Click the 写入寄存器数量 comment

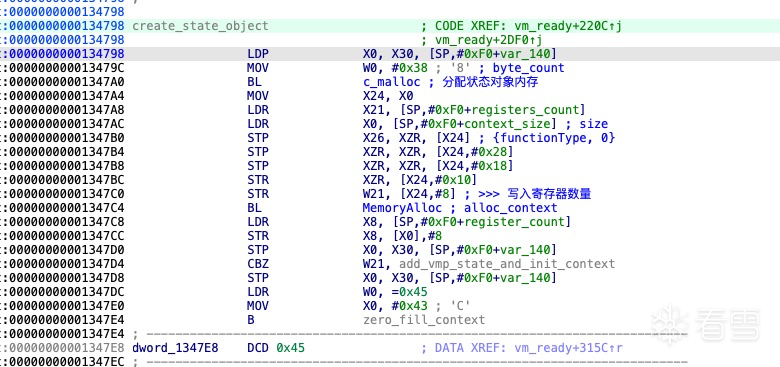click(x=549, y=194)
